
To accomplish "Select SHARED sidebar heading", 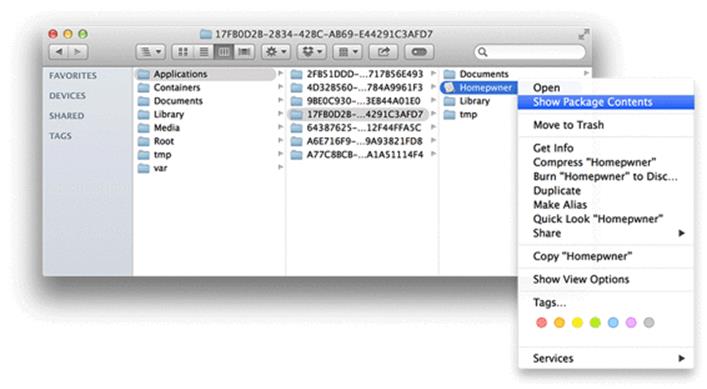I will pyautogui.click(x=66, y=116).
